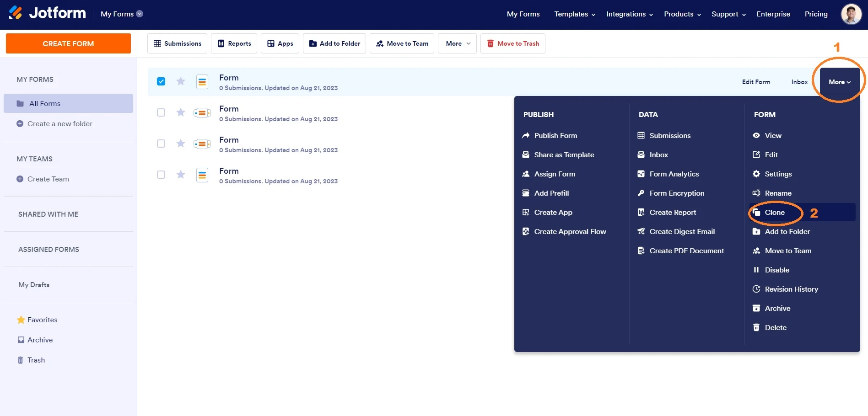Screen dimensions: 868x416
Task: Click the plus icon beside Create Team
Action: coord(20,179)
